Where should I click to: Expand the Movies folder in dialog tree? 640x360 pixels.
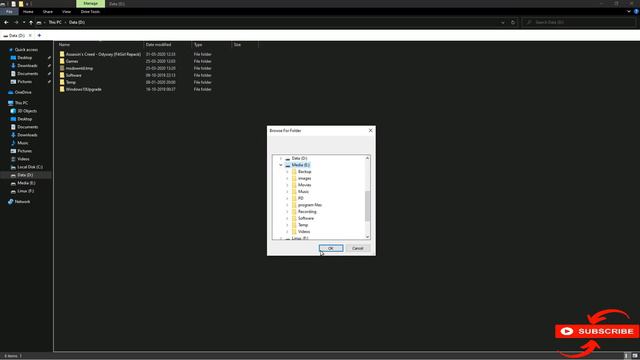pos(287,185)
